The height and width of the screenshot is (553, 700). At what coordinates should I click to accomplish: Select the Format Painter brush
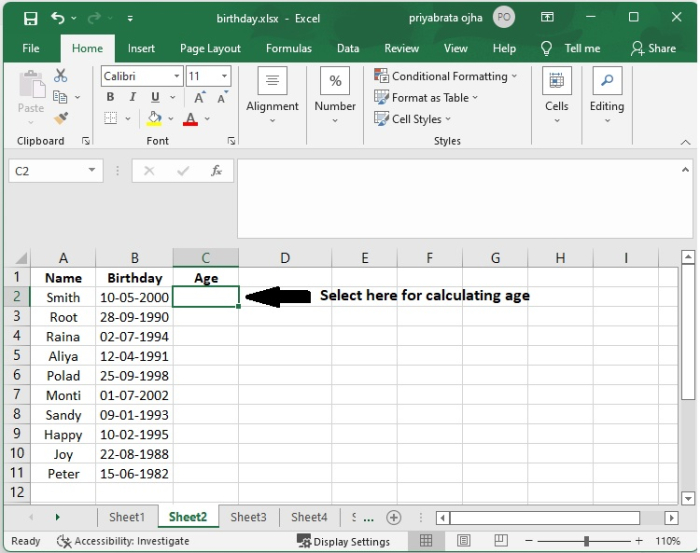pos(60,118)
